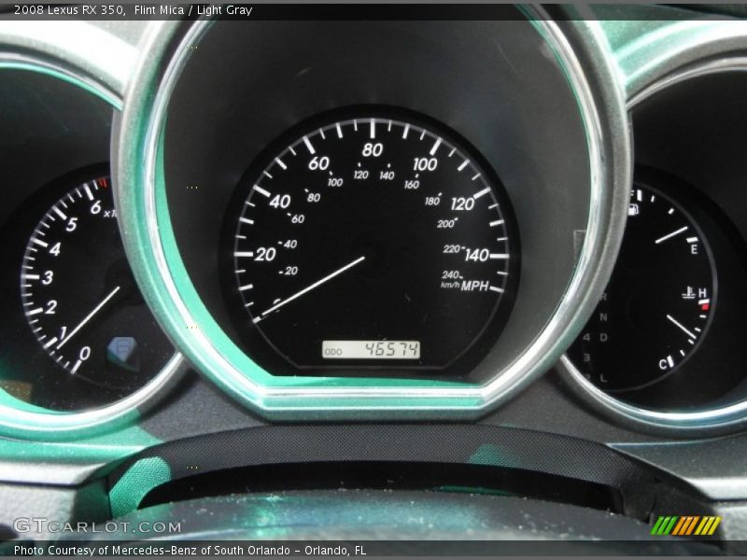Select the coolant temperature icon
The height and width of the screenshot is (560, 747).
(x=687, y=293)
